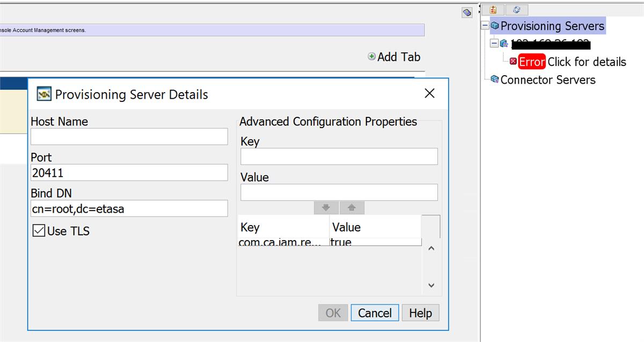Click the up arrow button below Value field
644x342 pixels.
point(353,208)
